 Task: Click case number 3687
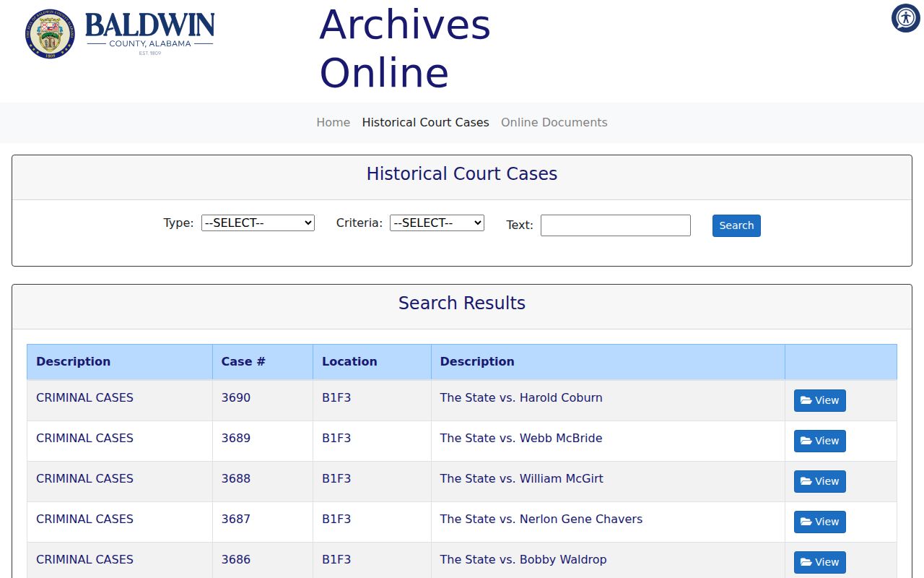pos(236,519)
